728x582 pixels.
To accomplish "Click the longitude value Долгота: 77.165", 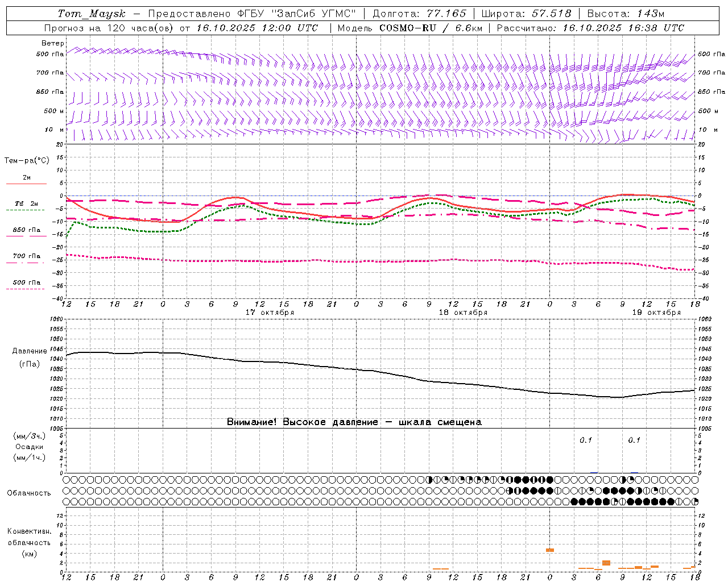I will click(419, 14).
